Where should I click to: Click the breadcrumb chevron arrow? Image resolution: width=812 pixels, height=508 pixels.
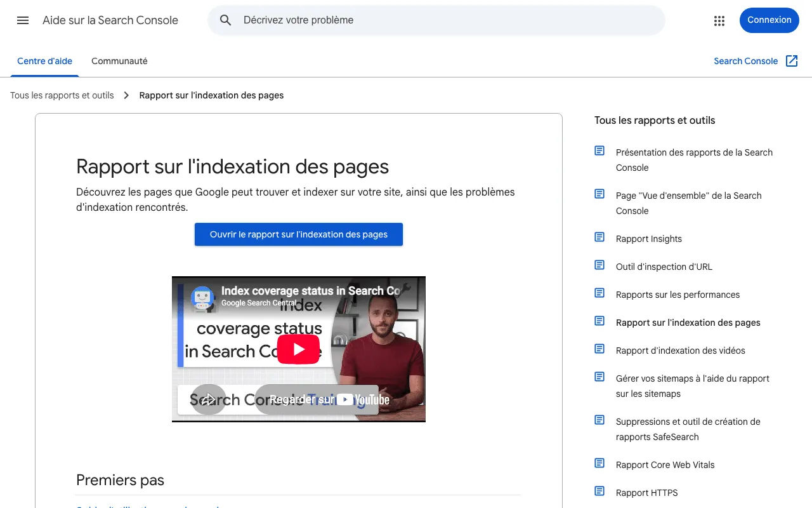(126, 95)
